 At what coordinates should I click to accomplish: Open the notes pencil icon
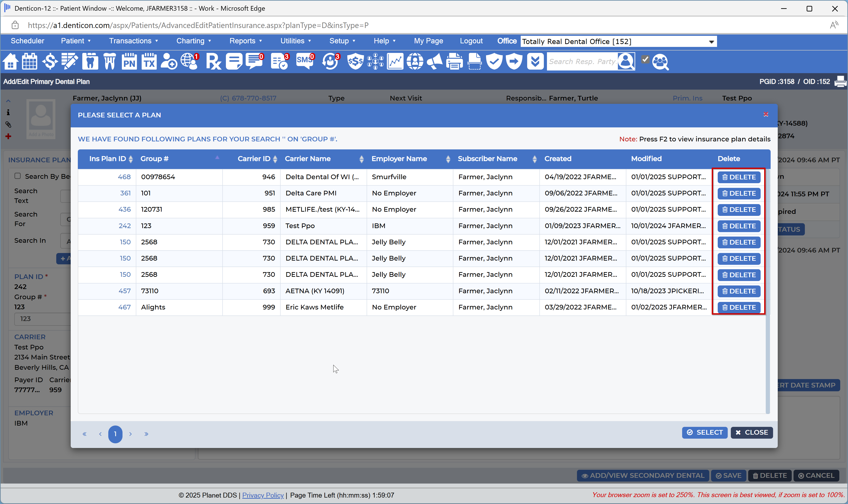pyautogui.click(x=70, y=62)
